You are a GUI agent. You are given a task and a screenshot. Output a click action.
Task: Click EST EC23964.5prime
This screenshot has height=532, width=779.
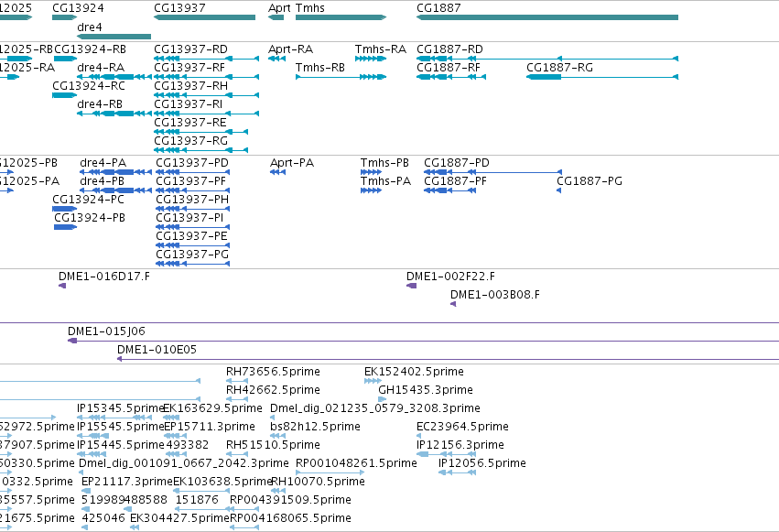coord(462,428)
